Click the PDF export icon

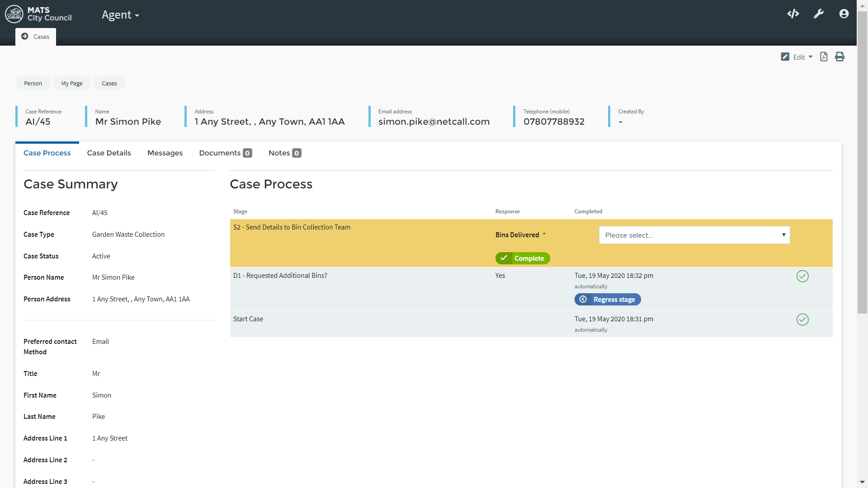click(x=824, y=57)
